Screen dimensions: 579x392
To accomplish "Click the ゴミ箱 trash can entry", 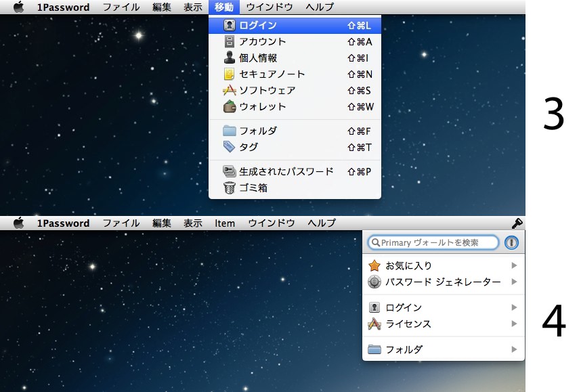I will coord(295,188).
